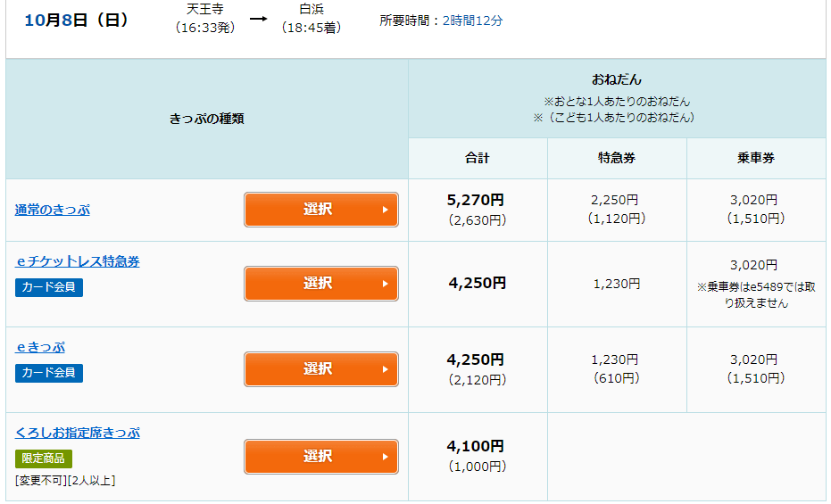Click 選択 button for 通常のきっぷ
Image resolution: width=831 pixels, height=504 pixels.
320,210
